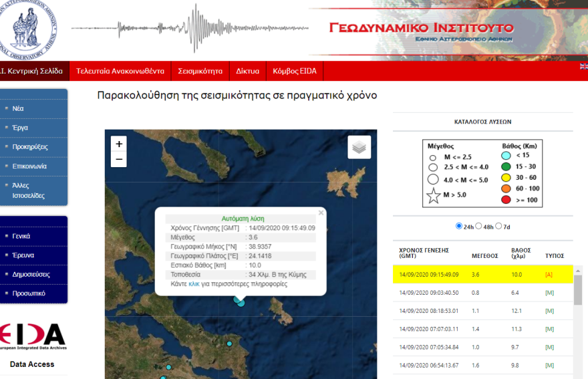Select the 06:54:13.67 catalogue row
The image size is (588, 379).
point(482,365)
